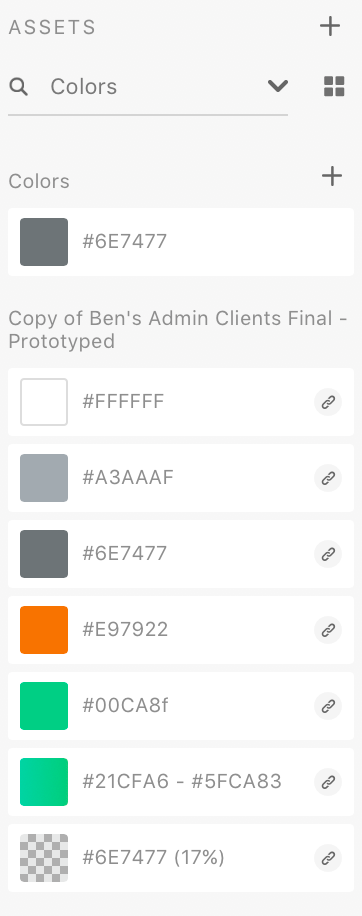This screenshot has height=916, width=362.
Task: Click the search magnifier icon
Action: [x=19, y=87]
